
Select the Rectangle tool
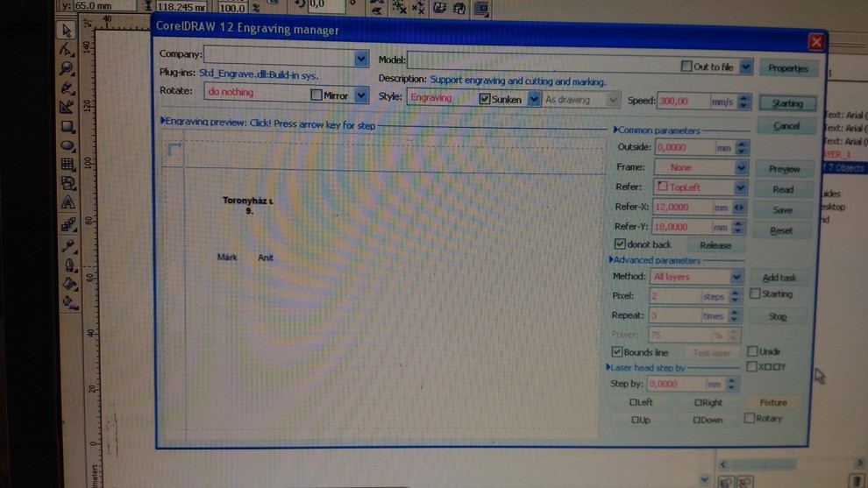68,127
